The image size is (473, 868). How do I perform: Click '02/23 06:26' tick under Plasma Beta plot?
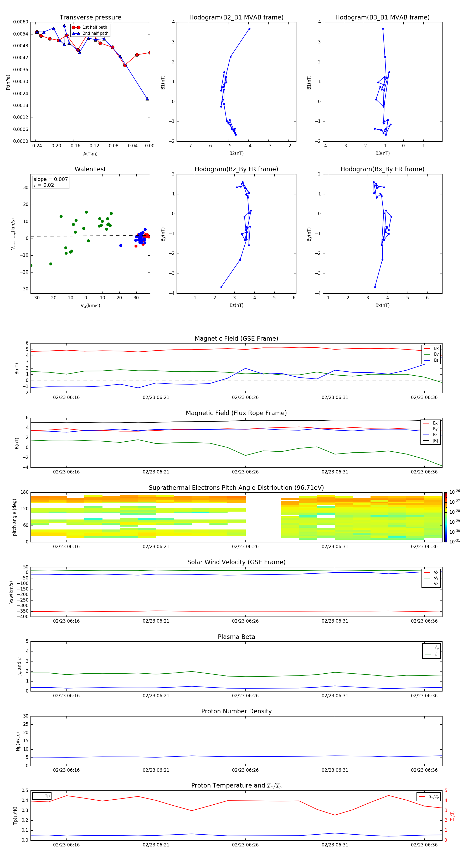point(245,696)
